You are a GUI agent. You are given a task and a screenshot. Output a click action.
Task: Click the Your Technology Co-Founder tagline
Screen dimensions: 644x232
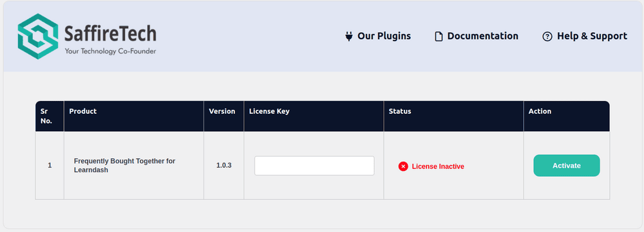pyautogui.click(x=111, y=51)
